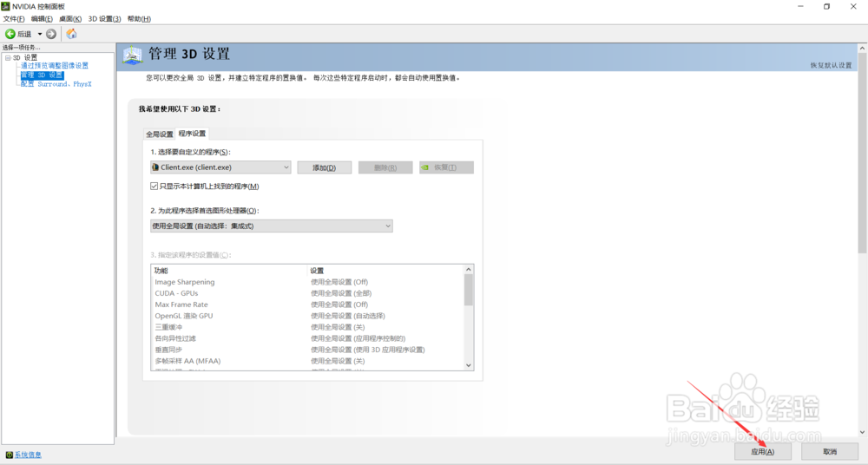Open the preferred graphics processor dropdown
The width and height of the screenshot is (868, 465).
(271, 226)
